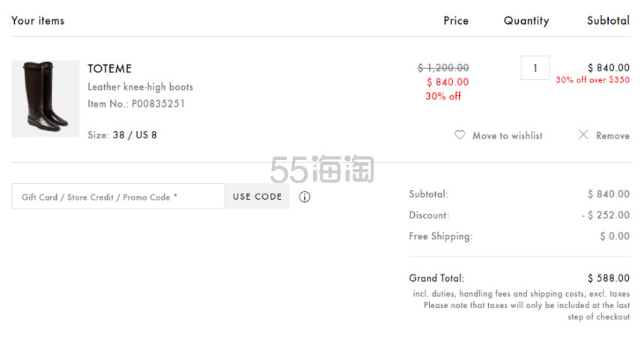Click the Your items heading

(x=37, y=21)
